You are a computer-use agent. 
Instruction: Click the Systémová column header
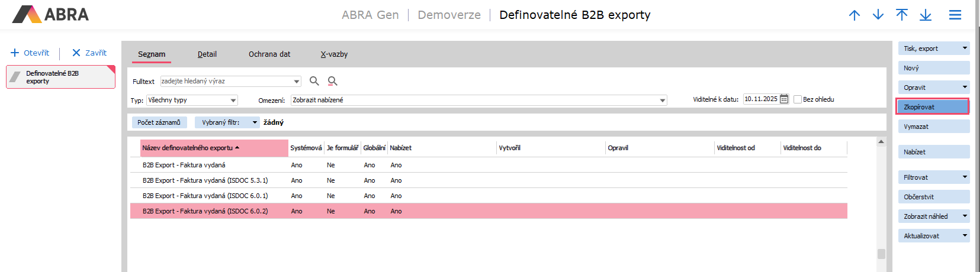coord(306,148)
